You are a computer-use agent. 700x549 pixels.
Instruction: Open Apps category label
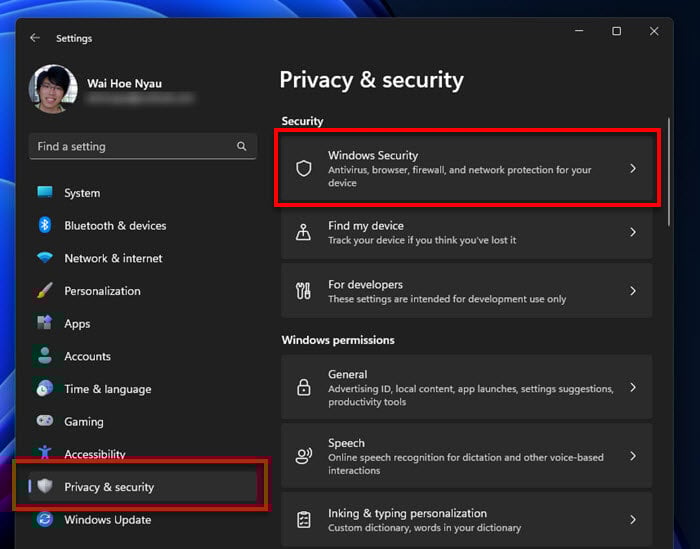click(x=77, y=324)
